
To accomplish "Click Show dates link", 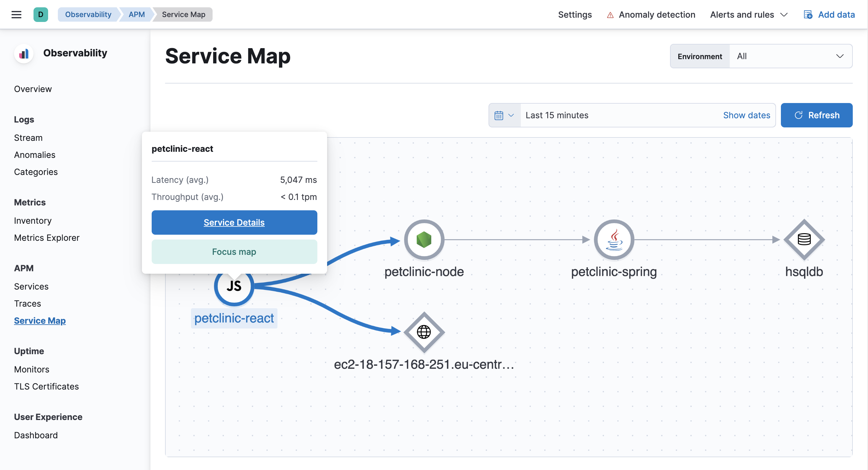I will click(746, 115).
